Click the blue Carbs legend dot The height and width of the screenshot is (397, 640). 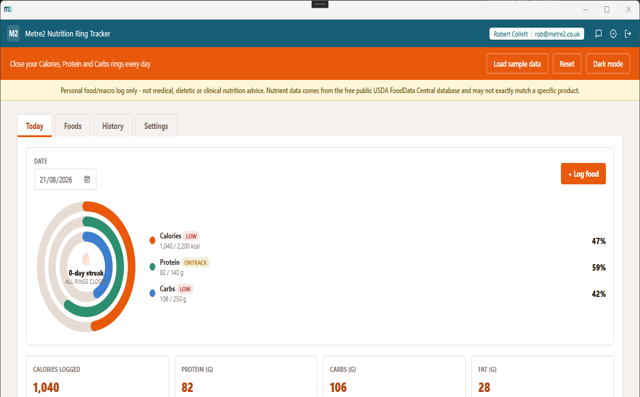[152, 293]
